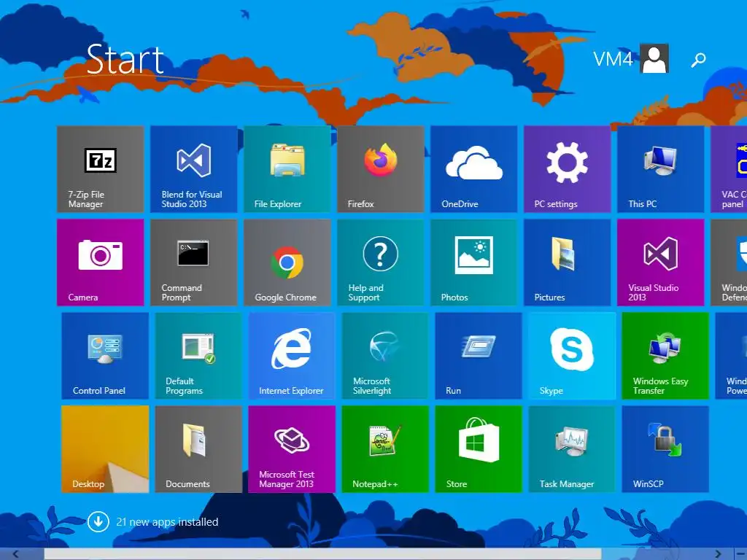This screenshot has width=747, height=560.
Task: Open Default Programs tile
Action: [x=198, y=355]
